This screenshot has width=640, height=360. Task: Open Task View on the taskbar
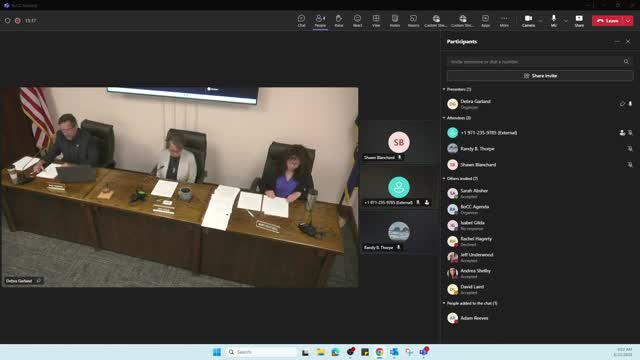[305, 352]
